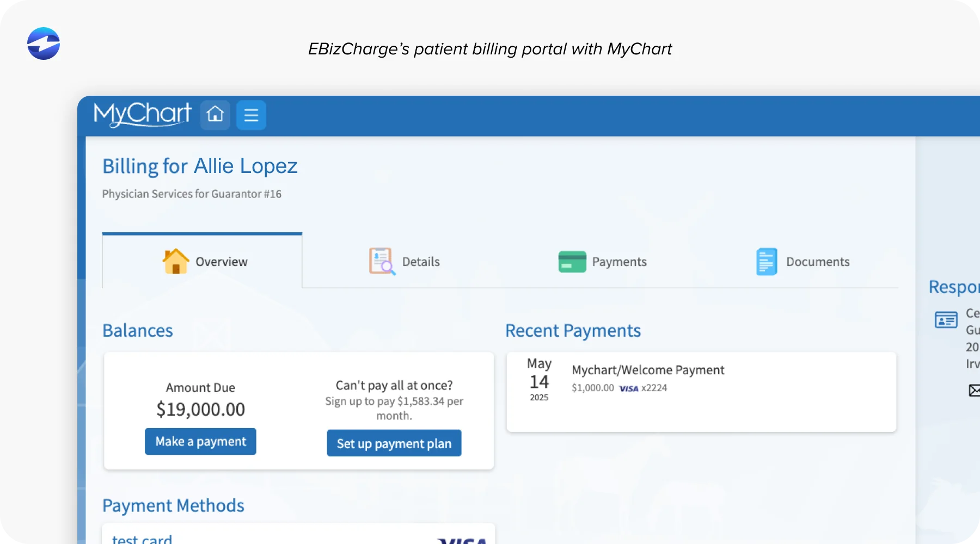Go to MyChart home via house icon
Image resolution: width=980 pixels, height=544 pixels.
click(215, 115)
